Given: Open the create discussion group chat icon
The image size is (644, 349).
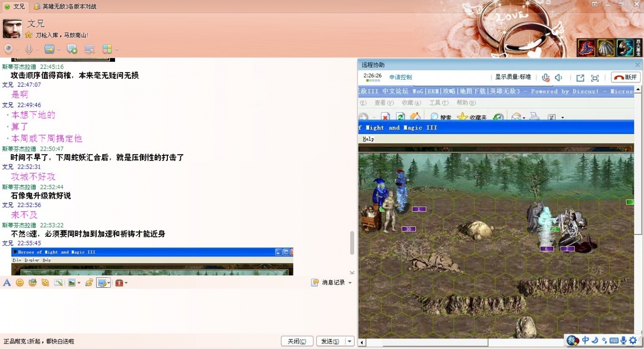Looking at the screenshot, I should point(72,49).
